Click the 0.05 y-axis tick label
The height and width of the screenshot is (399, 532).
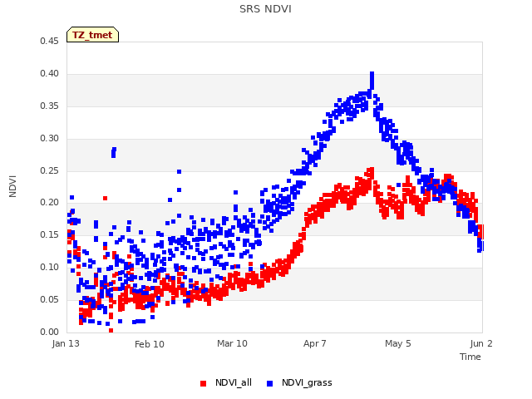click(49, 299)
